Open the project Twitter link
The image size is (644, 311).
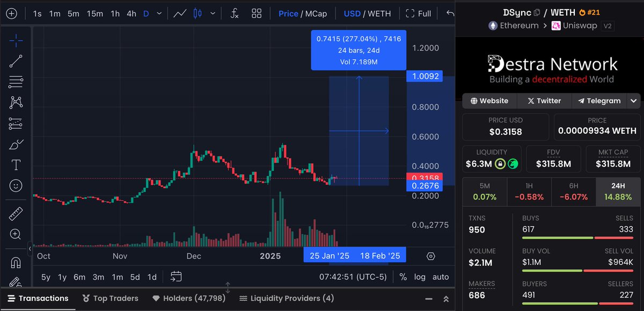pyautogui.click(x=544, y=100)
